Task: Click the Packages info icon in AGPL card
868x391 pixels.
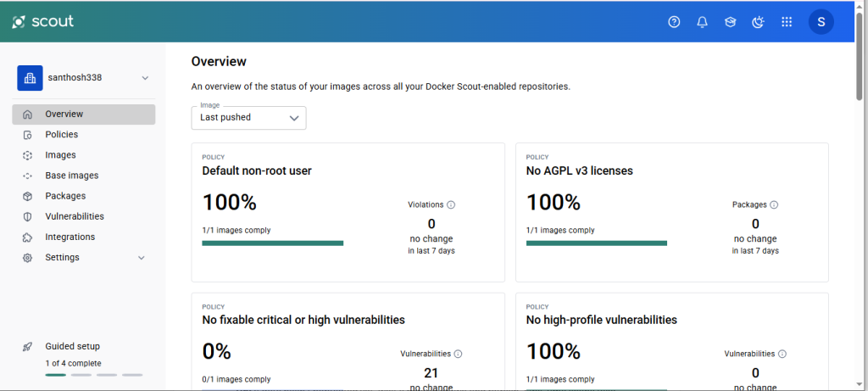Action: pyautogui.click(x=774, y=205)
